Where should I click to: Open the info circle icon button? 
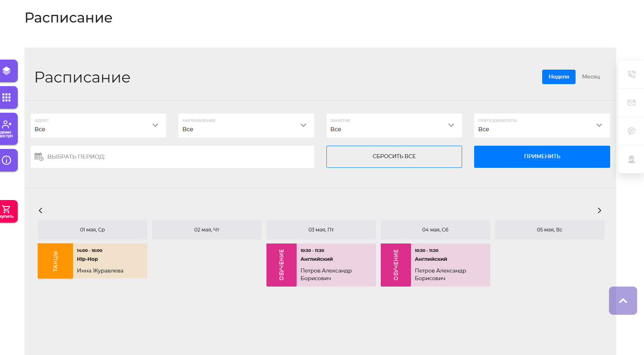click(x=7, y=160)
